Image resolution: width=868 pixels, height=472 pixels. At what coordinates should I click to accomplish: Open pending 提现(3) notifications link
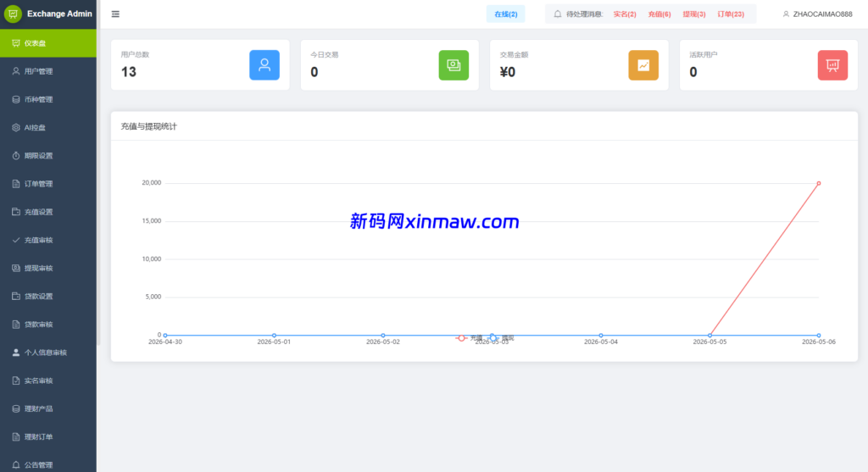(x=693, y=14)
